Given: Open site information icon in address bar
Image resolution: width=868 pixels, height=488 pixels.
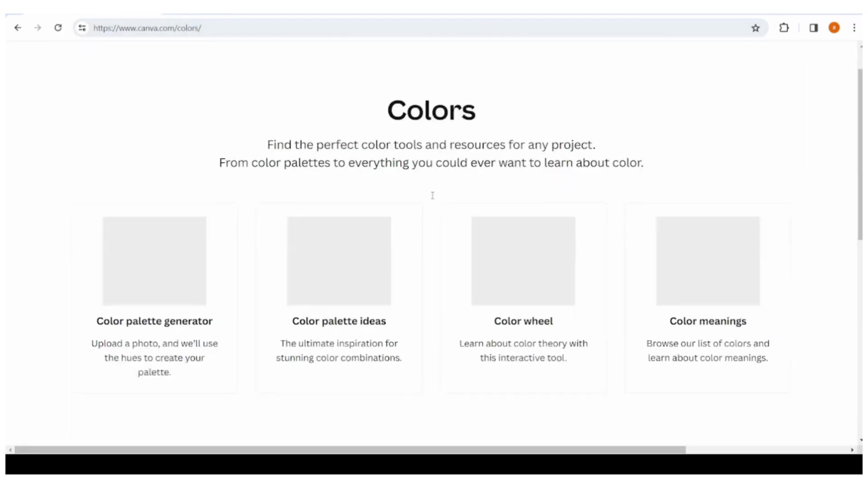Looking at the screenshot, I should click(x=82, y=28).
